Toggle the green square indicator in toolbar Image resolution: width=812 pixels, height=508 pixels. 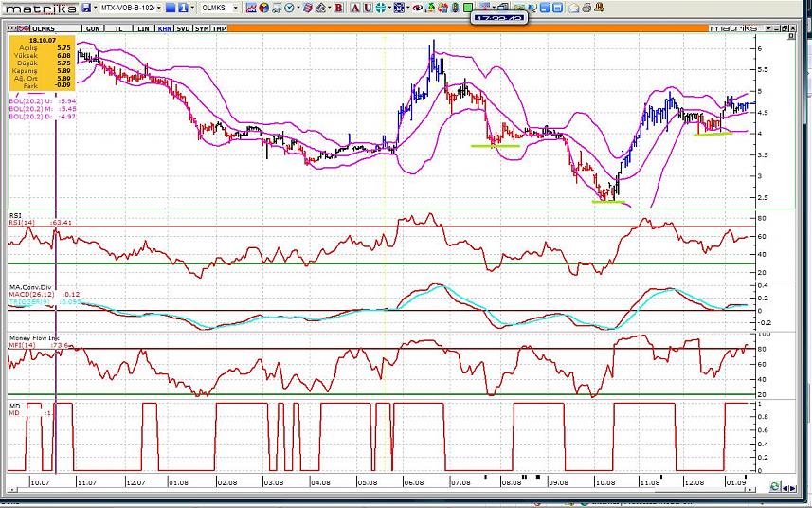[x=467, y=8]
